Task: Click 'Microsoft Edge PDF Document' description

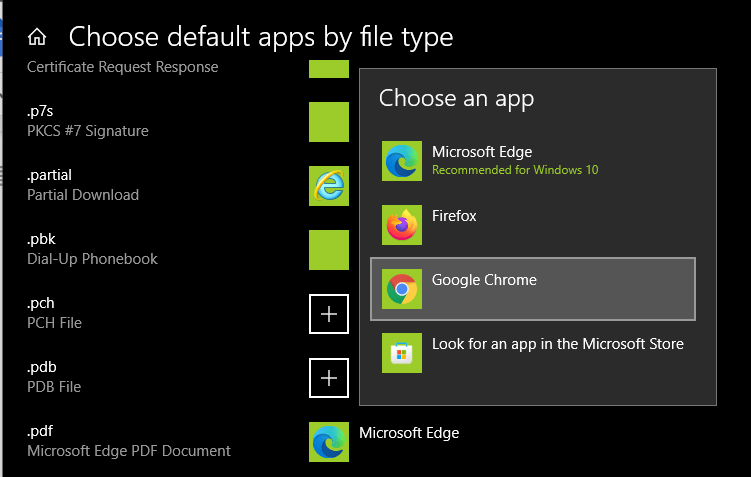Action: pyautogui.click(x=129, y=451)
